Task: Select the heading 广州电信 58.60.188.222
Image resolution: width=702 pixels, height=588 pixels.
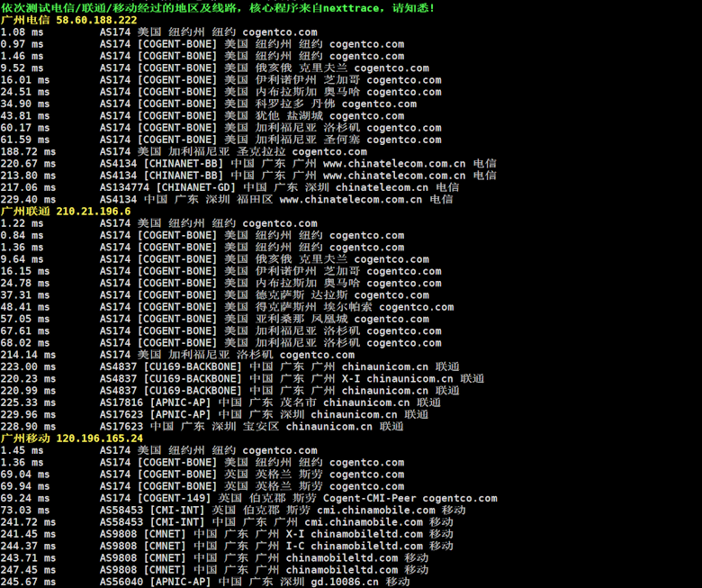Action: (x=68, y=20)
